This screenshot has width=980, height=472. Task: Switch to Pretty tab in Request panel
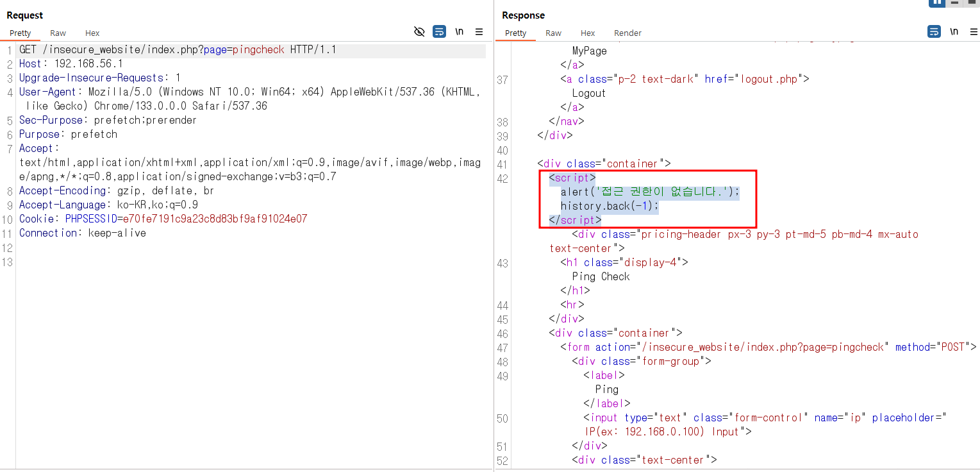(x=20, y=33)
